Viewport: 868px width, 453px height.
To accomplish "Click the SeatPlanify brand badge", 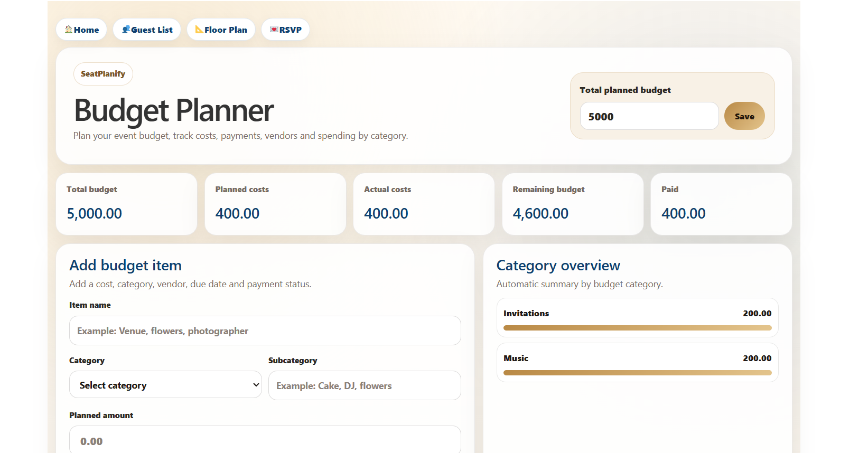I will click(x=103, y=74).
